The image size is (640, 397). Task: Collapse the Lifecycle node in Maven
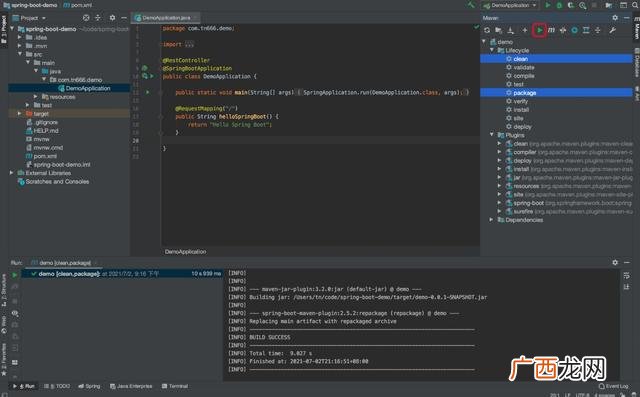point(492,50)
